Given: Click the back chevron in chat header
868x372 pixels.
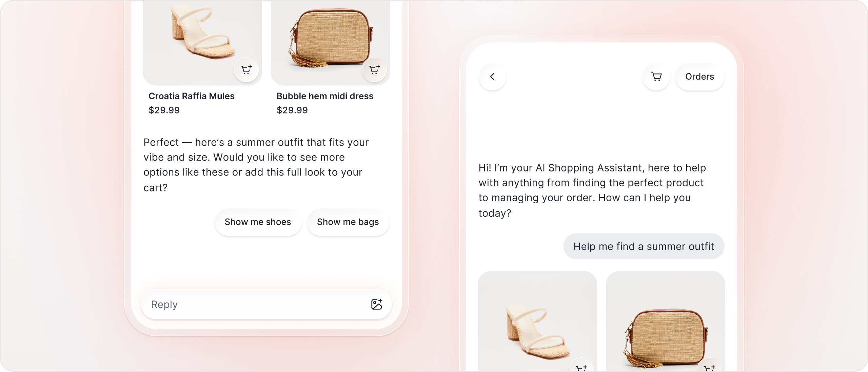Looking at the screenshot, I should click(x=492, y=77).
